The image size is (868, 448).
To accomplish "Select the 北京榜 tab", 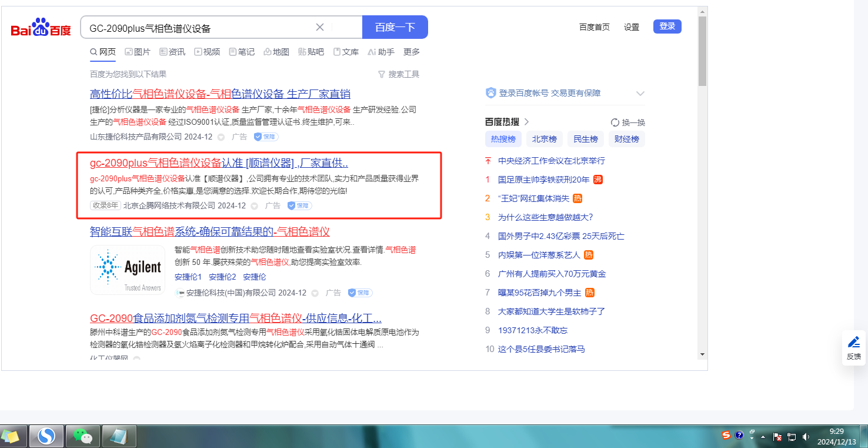I will tap(545, 139).
